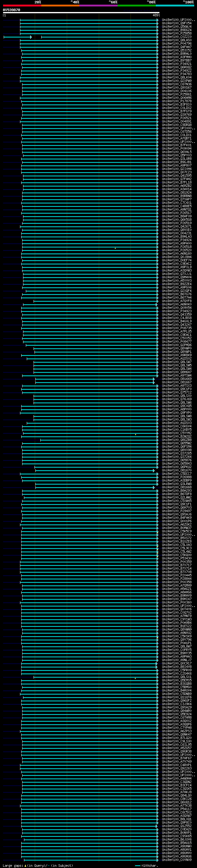Select hit label UniRef100_Q2PMD6
197x868 pixels.
point(176,345)
